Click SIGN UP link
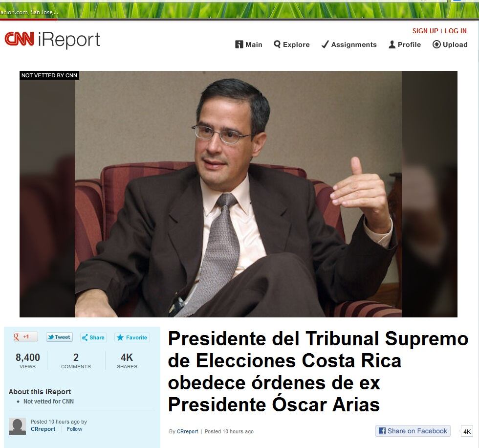Screen dimensions: 479x448 [x=425, y=31]
